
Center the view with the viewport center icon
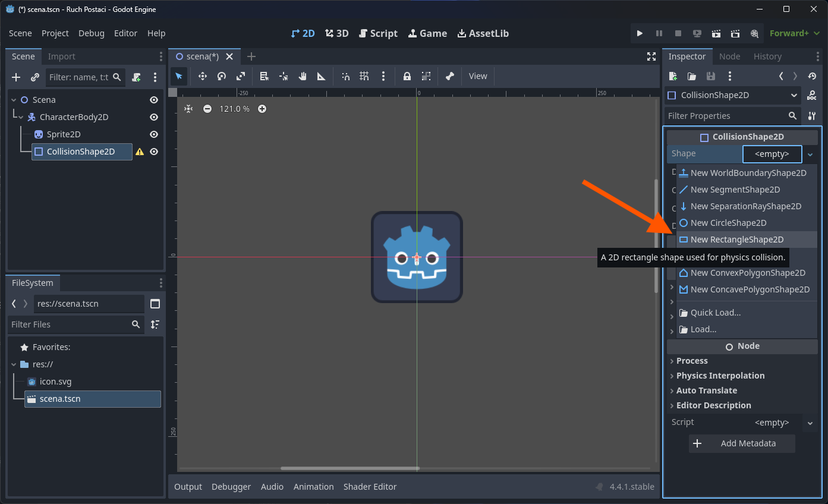(x=188, y=109)
